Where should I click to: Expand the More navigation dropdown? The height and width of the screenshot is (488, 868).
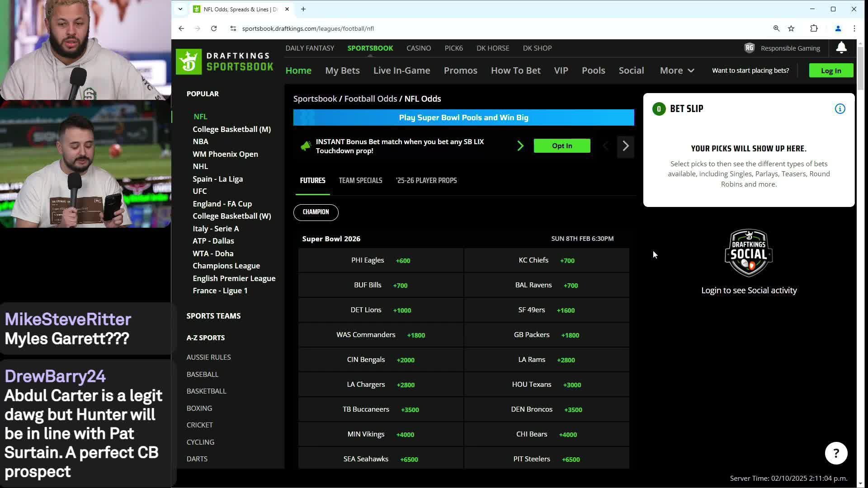coord(677,70)
